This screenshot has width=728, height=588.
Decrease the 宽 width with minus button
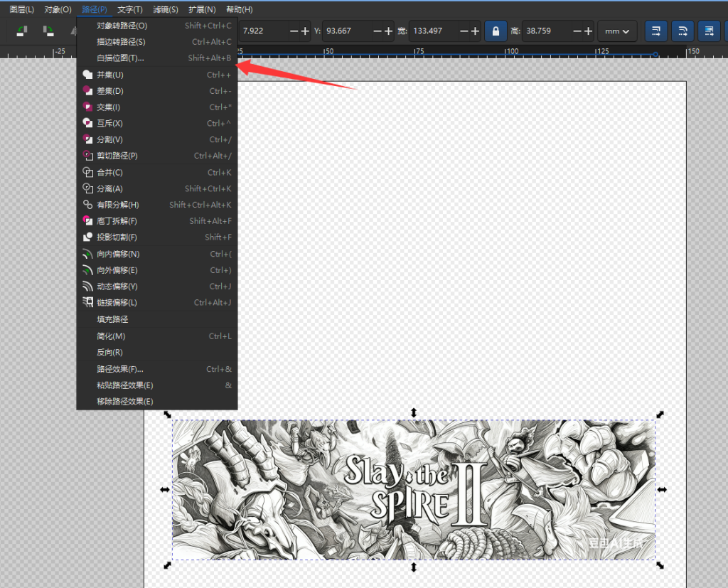point(464,31)
